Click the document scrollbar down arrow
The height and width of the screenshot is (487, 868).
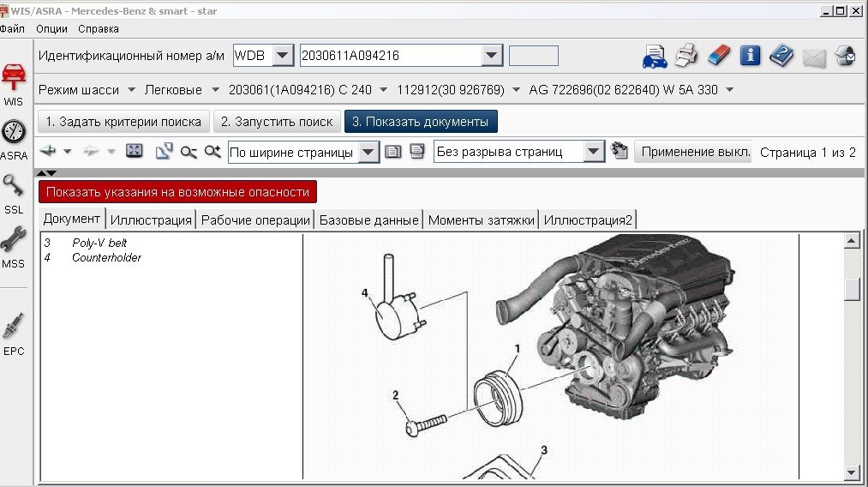pyautogui.click(x=852, y=472)
